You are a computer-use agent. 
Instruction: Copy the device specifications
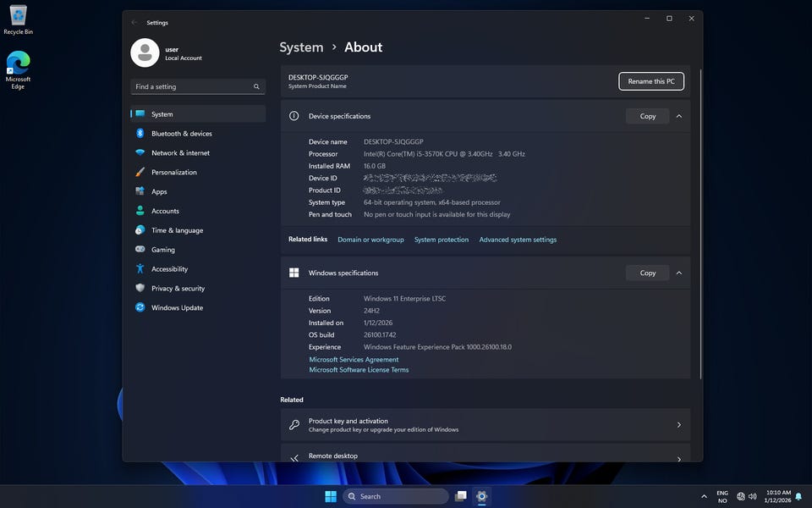(x=647, y=116)
